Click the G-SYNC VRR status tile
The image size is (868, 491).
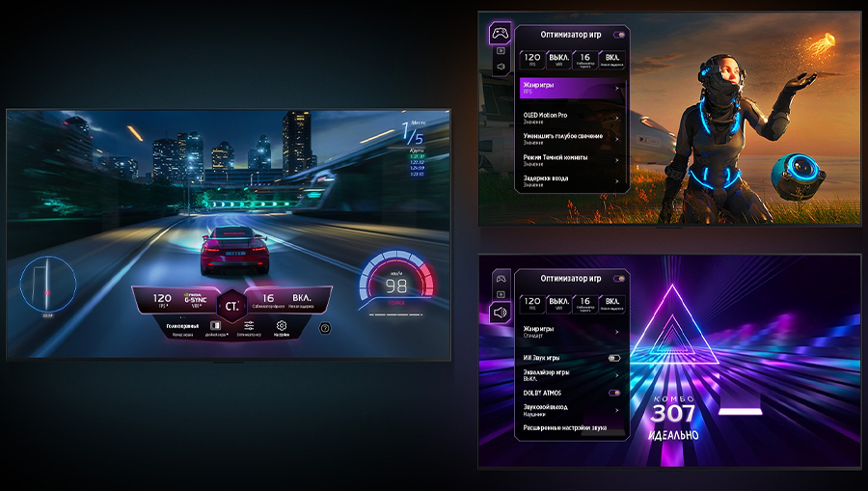[195, 301]
